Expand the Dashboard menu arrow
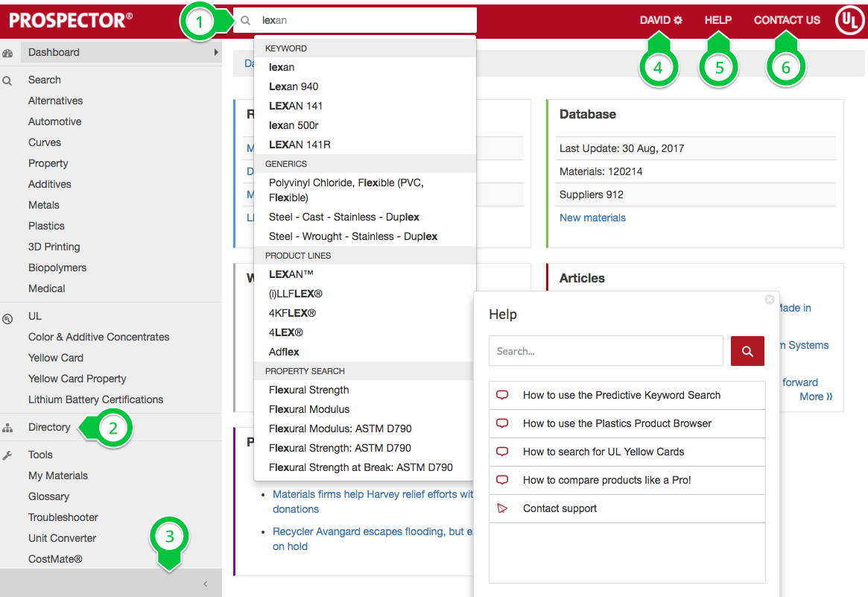Screen dimensions: 868x597 (216, 52)
